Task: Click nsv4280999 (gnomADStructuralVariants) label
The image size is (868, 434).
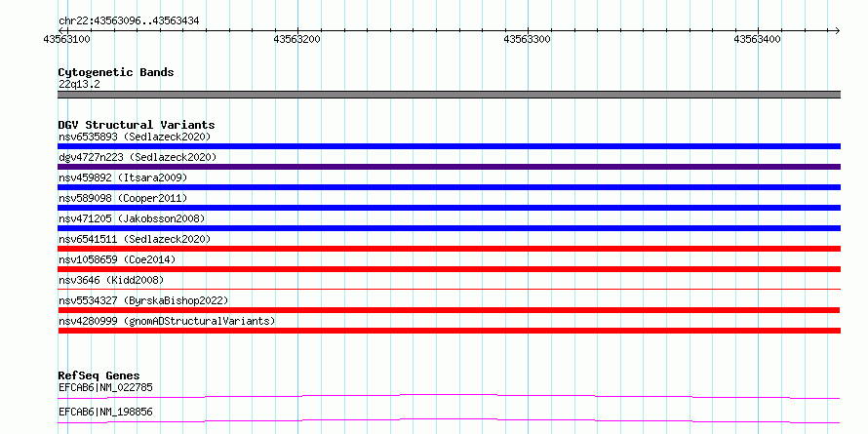Action: point(167,321)
